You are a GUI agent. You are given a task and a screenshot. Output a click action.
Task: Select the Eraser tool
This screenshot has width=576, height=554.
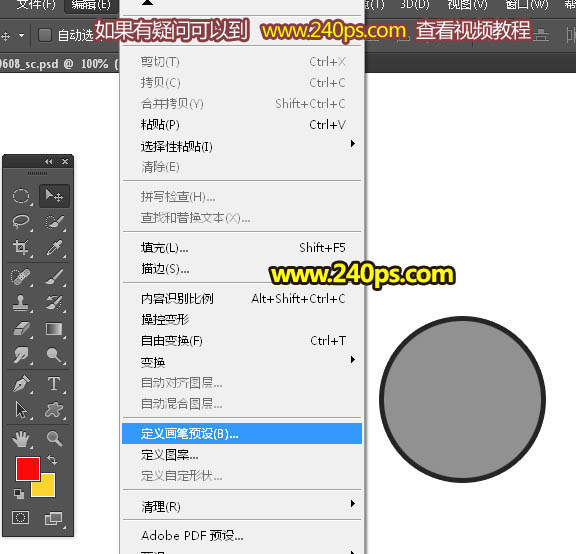point(21,329)
